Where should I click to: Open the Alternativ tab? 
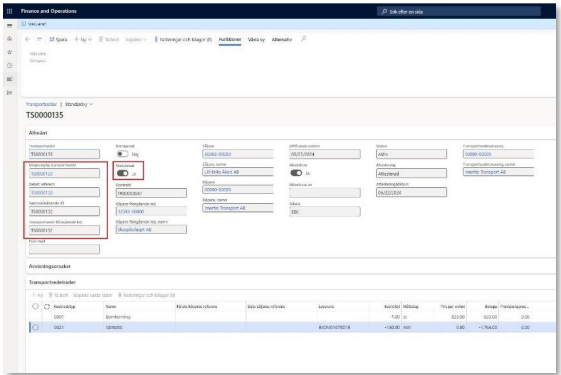(282, 39)
